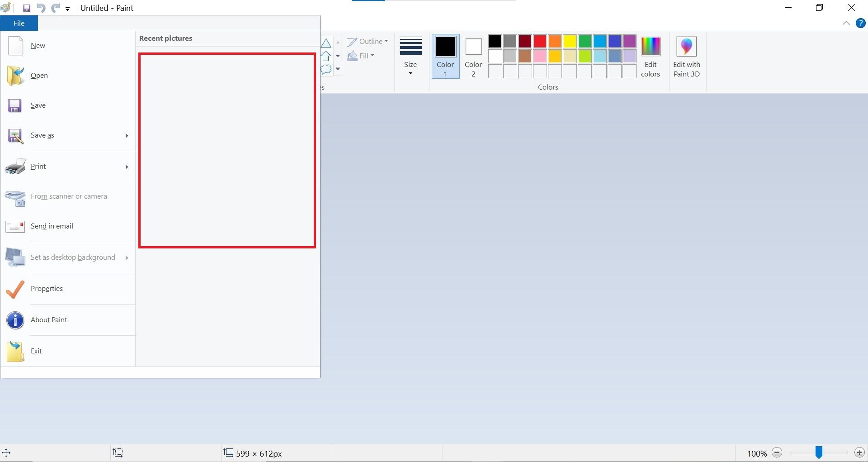Click the File tab
Image resolution: width=868 pixels, height=462 pixels.
(19, 23)
